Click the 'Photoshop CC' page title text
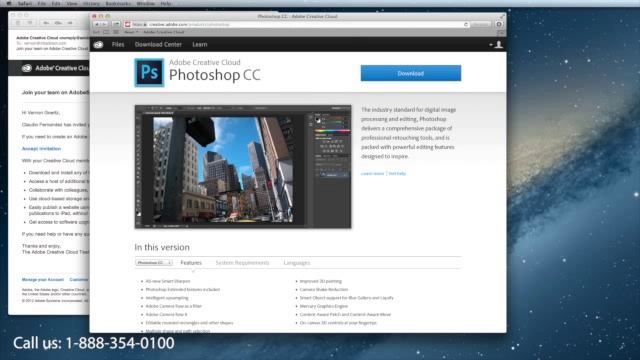Screen dimensions: 640x360 215,75
